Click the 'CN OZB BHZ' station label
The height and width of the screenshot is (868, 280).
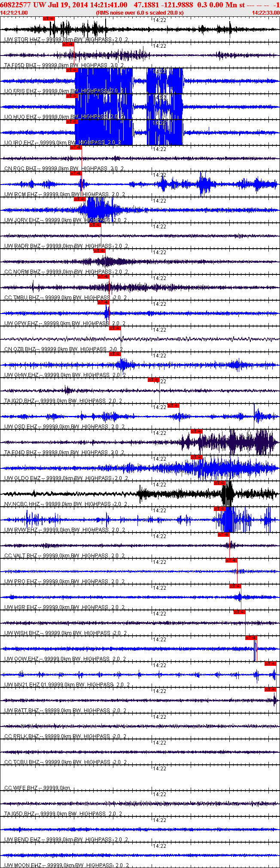tap(20, 349)
